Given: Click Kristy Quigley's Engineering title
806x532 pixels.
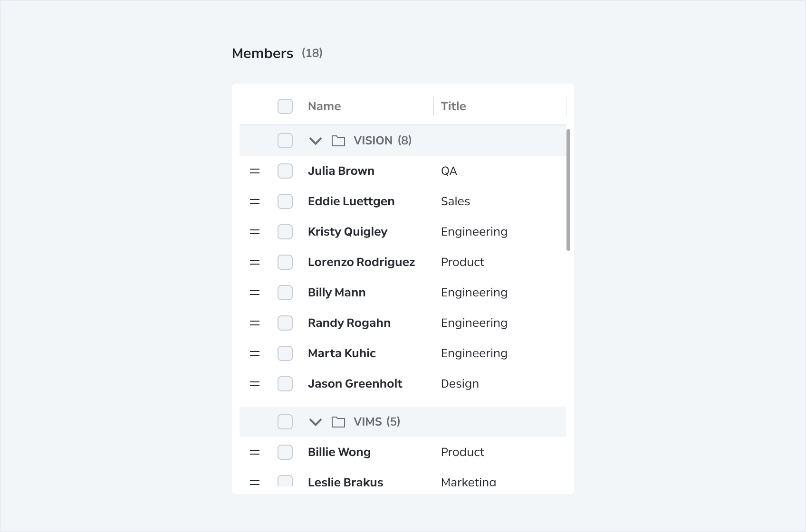Looking at the screenshot, I should click(x=474, y=232).
